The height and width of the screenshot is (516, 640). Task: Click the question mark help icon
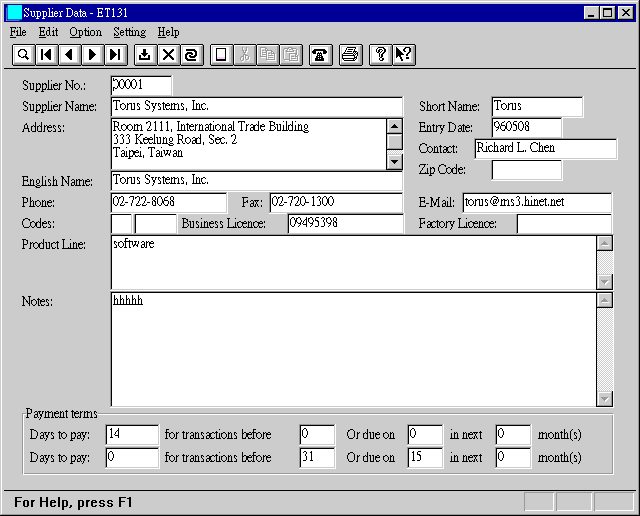(x=380, y=55)
